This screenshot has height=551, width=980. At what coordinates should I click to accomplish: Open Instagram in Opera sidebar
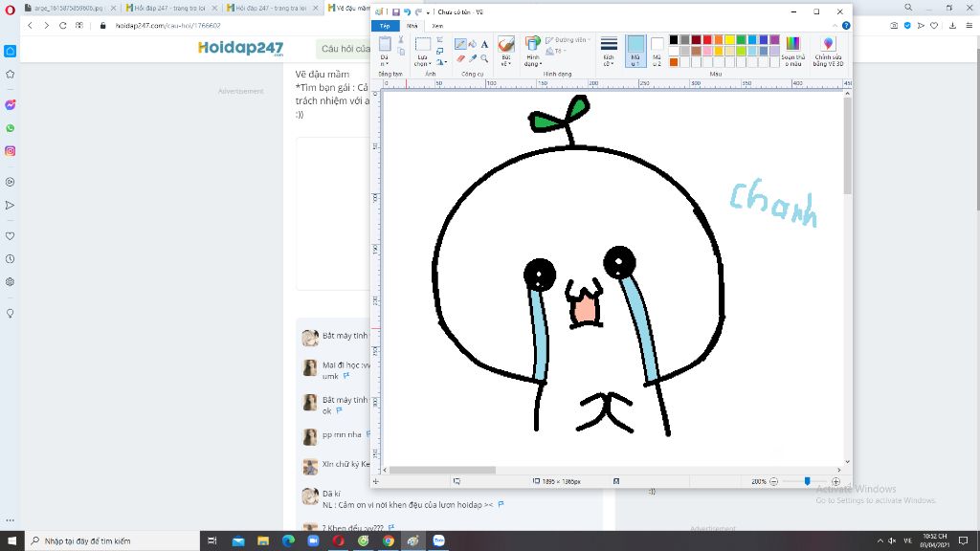point(10,151)
